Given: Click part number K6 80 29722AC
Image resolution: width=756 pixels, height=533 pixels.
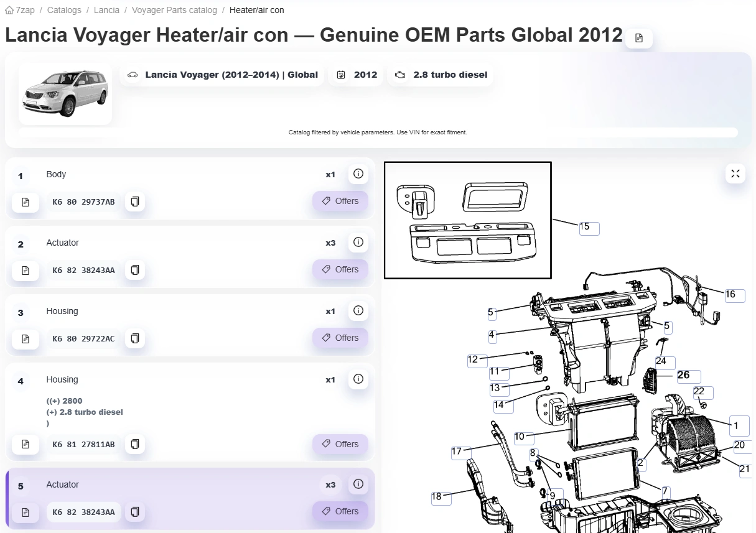Looking at the screenshot, I should tap(84, 338).
